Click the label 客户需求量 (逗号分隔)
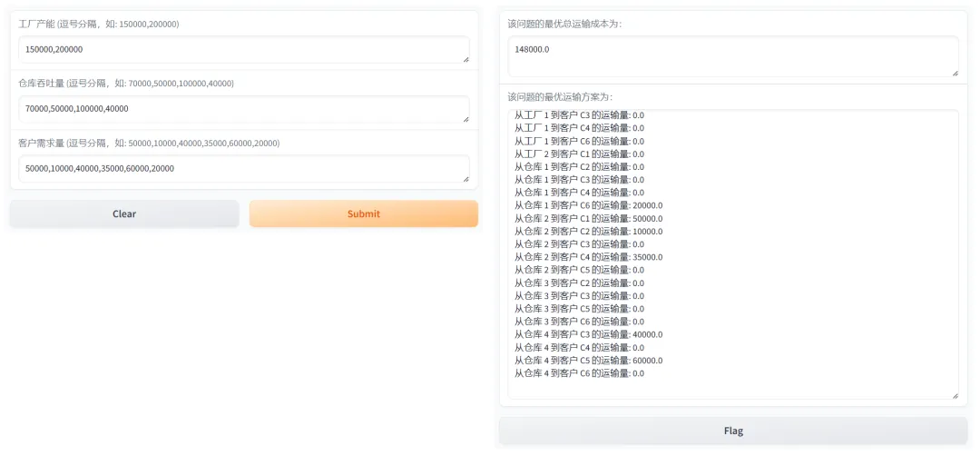This screenshot has width=980, height=456. coord(150,144)
